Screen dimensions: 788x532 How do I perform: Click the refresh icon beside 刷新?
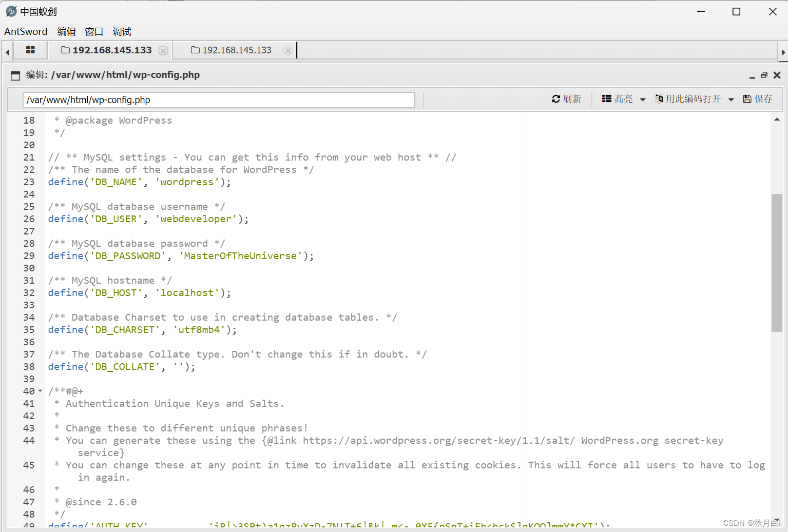pyautogui.click(x=556, y=98)
